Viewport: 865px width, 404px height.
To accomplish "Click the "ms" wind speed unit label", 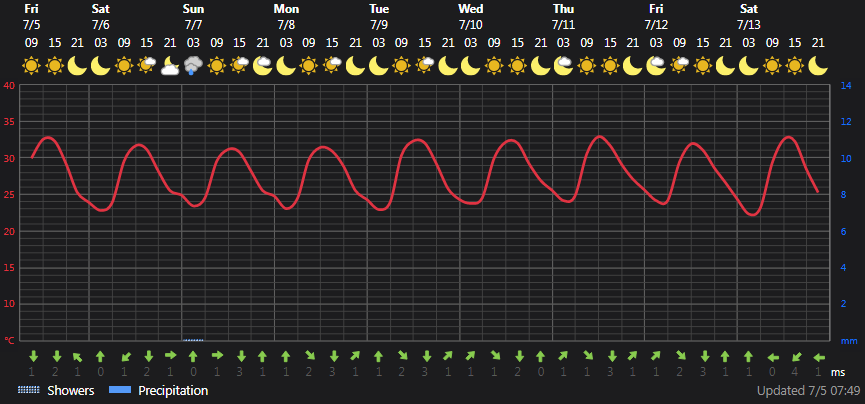I will (838, 373).
